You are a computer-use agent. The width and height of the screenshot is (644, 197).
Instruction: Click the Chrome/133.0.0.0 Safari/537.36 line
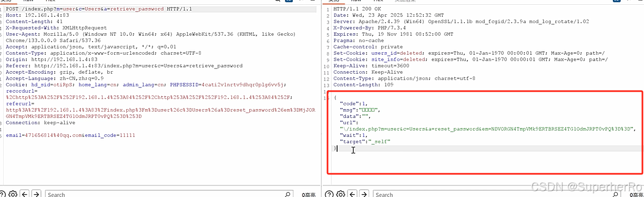click(53, 41)
